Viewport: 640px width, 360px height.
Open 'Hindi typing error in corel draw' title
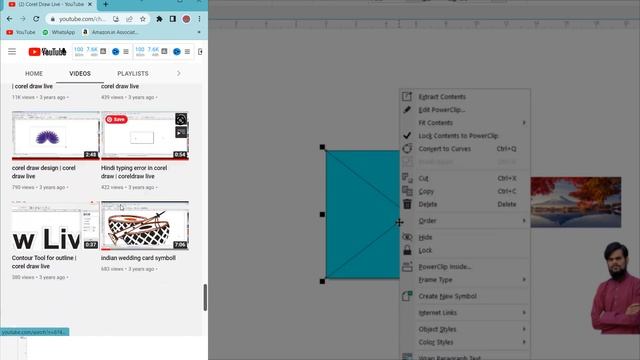(134, 172)
